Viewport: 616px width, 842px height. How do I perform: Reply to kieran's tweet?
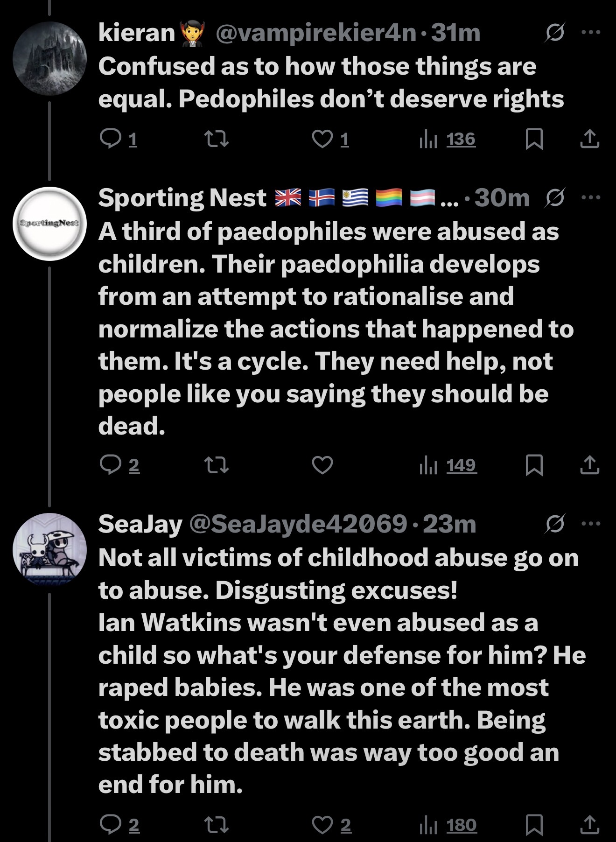coord(111,139)
